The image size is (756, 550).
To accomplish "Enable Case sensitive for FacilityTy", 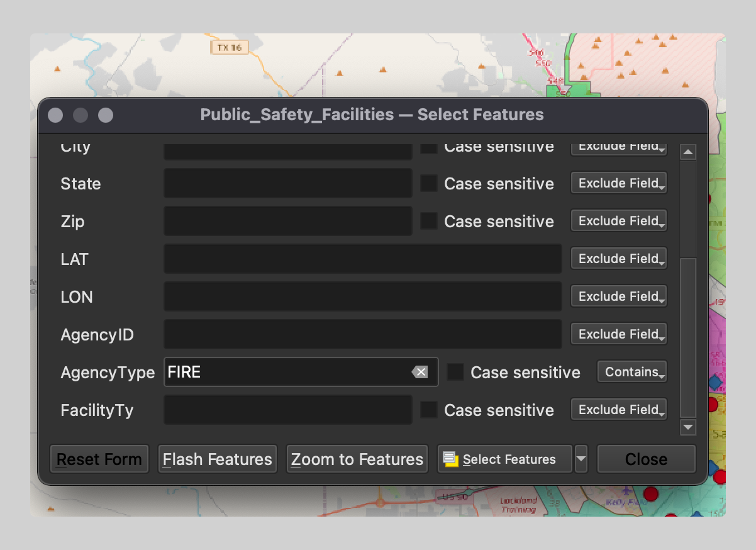I will pyautogui.click(x=428, y=410).
